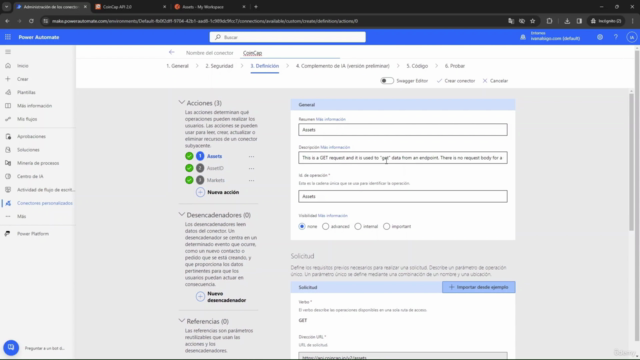
Task: Bookmark this page with star icon
Action: [x=533, y=21]
